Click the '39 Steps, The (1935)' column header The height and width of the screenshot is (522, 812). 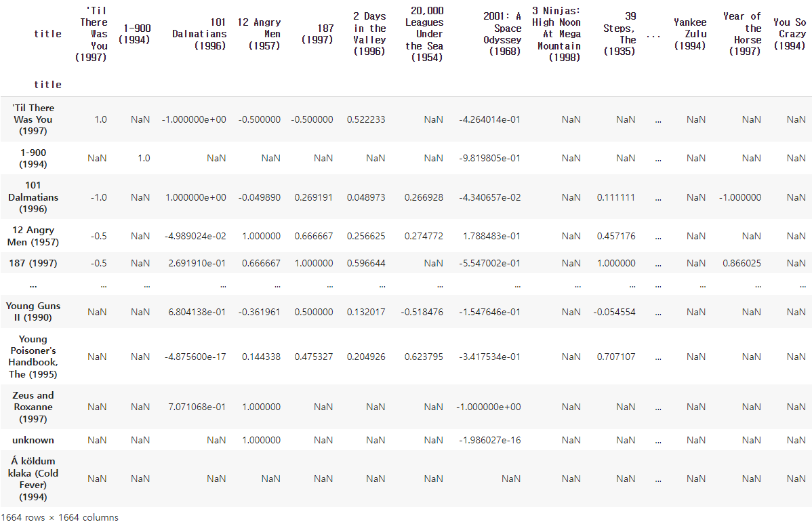620,34
